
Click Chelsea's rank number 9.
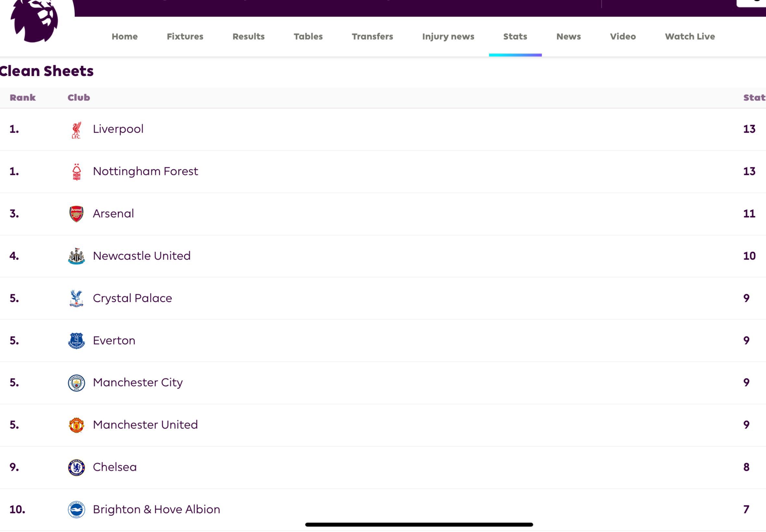(14, 467)
